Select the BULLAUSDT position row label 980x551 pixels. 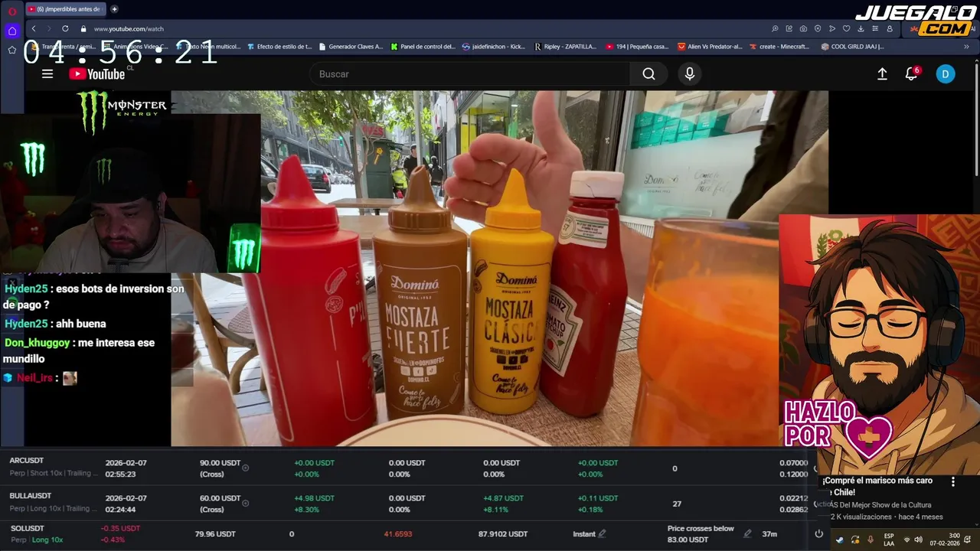[31, 496]
